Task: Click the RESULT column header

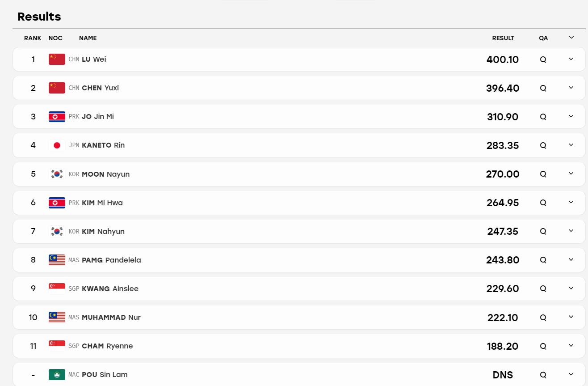Action: [x=503, y=38]
